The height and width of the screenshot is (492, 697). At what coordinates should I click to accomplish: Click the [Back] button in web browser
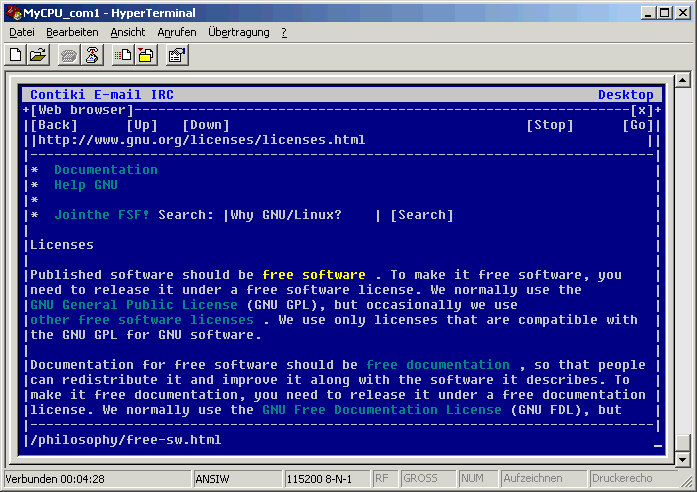[x=54, y=125]
